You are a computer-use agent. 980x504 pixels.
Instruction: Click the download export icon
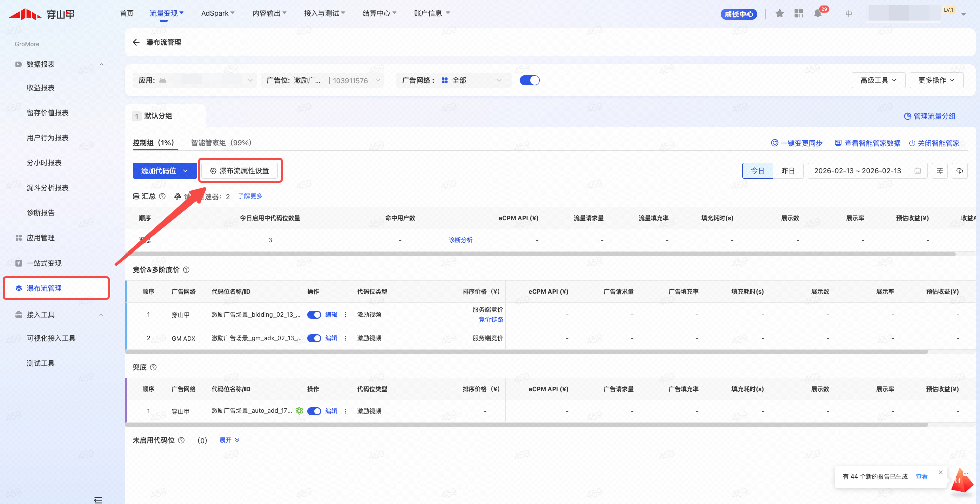tap(960, 171)
